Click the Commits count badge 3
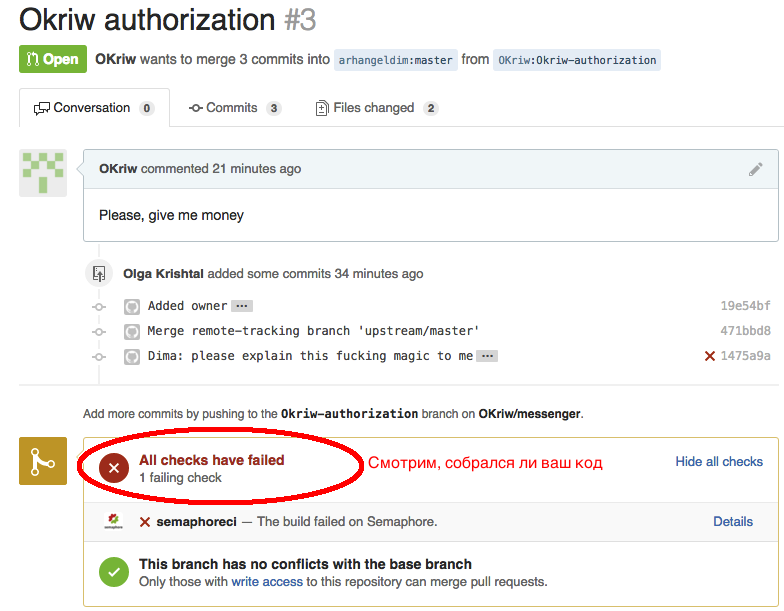The width and height of the screenshot is (784, 611). coord(274,108)
